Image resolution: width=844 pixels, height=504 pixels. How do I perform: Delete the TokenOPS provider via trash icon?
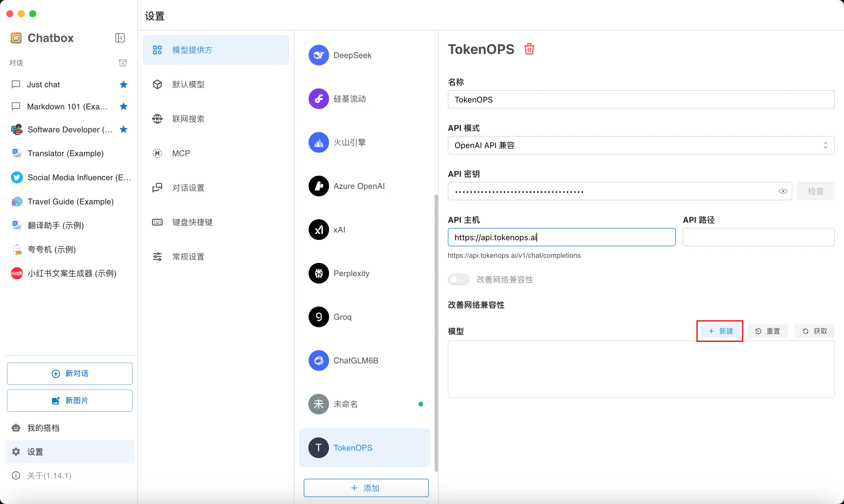[x=529, y=49]
